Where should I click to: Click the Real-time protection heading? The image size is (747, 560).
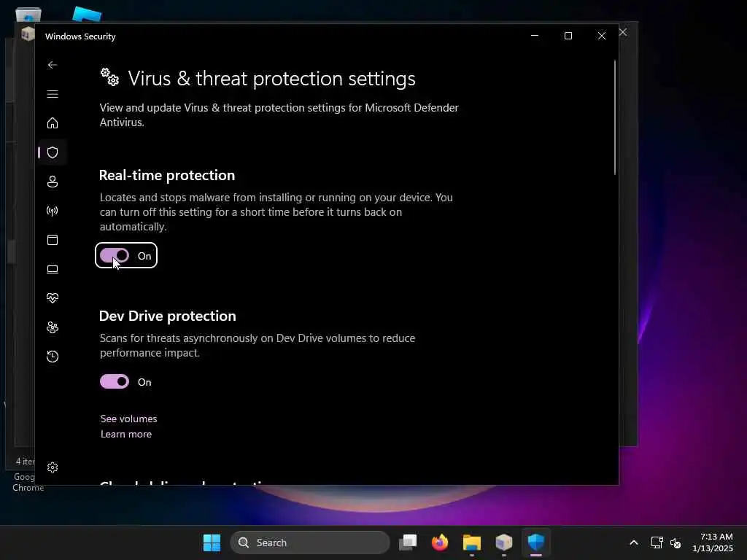coord(167,175)
